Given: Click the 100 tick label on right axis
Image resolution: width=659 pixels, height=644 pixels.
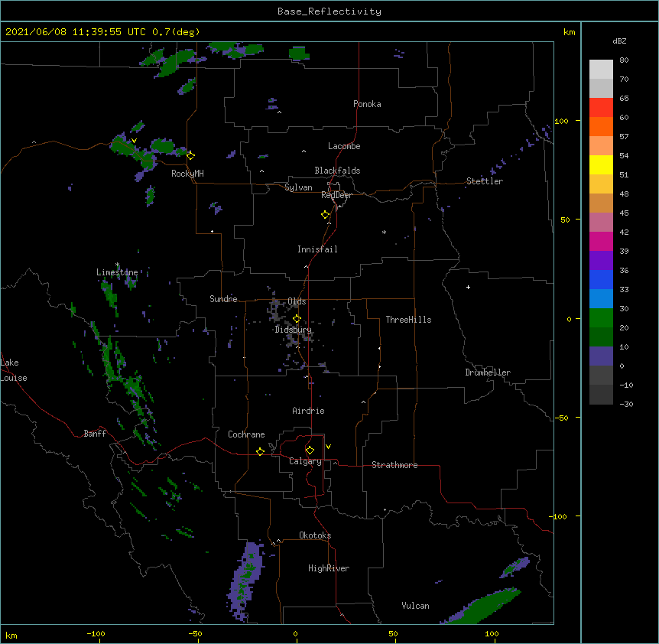Looking at the screenshot, I should point(561,121).
